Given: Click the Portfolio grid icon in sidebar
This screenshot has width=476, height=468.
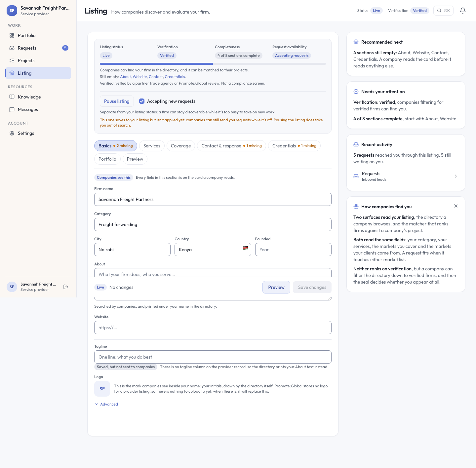Looking at the screenshot, I should click(12, 35).
